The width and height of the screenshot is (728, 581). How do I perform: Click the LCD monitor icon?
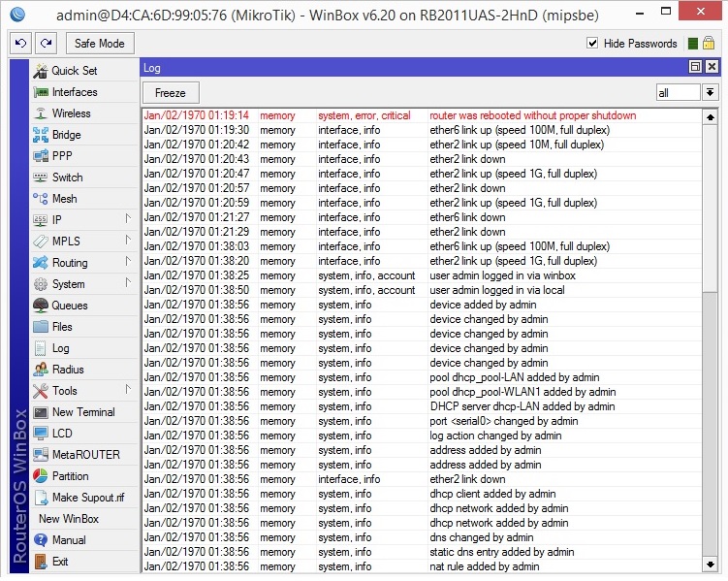pyautogui.click(x=41, y=434)
